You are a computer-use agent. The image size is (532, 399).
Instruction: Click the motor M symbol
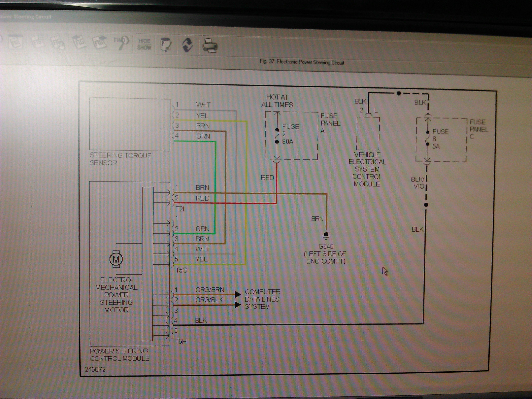pyautogui.click(x=116, y=259)
